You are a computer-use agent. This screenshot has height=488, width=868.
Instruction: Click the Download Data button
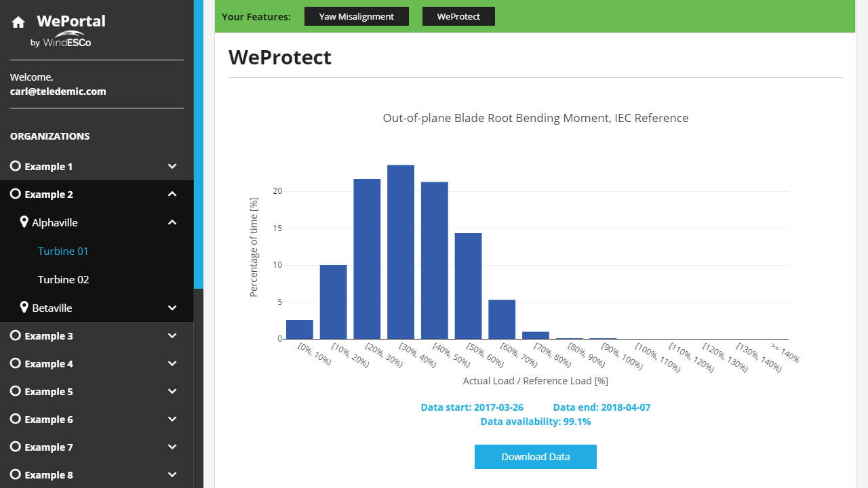536,457
